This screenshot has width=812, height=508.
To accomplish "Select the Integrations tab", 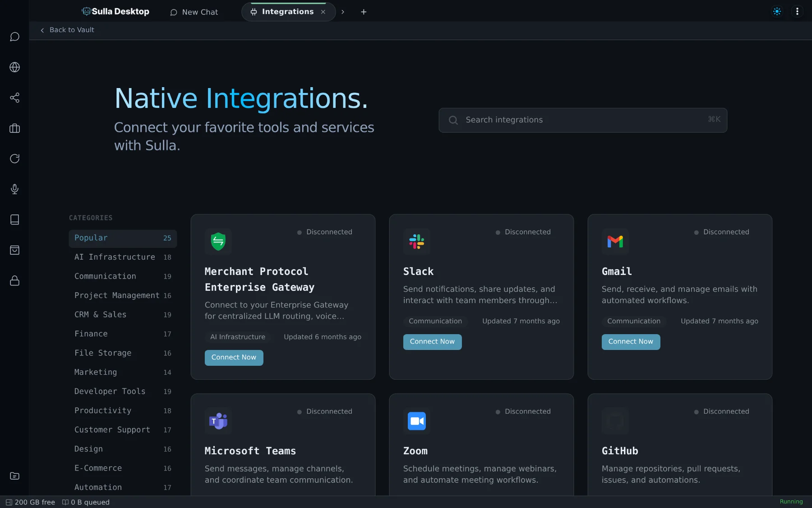I will pos(287,12).
